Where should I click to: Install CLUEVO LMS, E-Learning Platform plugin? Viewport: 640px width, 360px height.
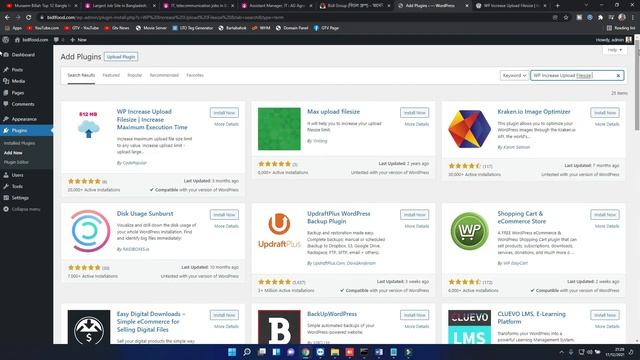[604, 315]
